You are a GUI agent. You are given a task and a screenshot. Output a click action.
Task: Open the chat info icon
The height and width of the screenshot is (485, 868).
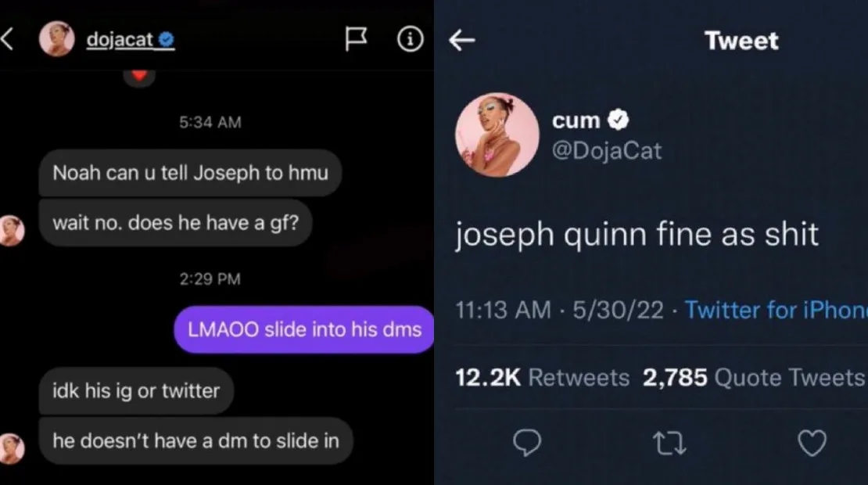tap(410, 41)
